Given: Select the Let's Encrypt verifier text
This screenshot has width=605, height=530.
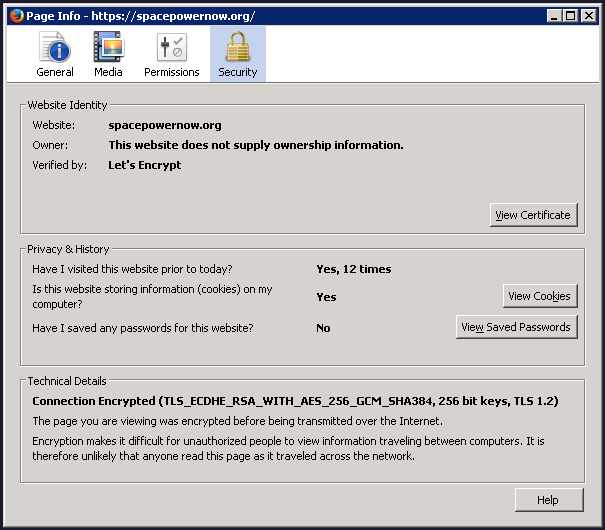Looking at the screenshot, I should pyautogui.click(x=145, y=165).
